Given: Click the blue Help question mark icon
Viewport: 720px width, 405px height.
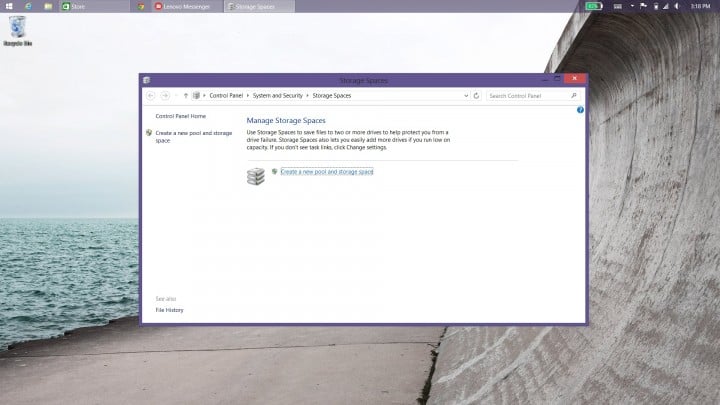Looking at the screenshot, I should click(x=580, y=109).
